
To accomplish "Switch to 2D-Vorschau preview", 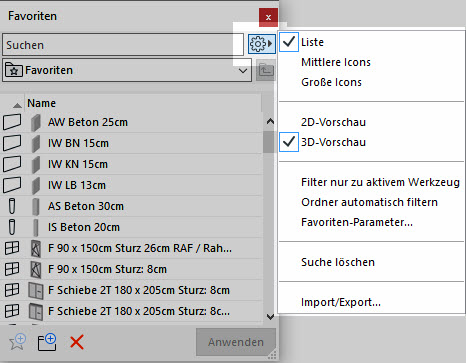I will coord(372,122).
